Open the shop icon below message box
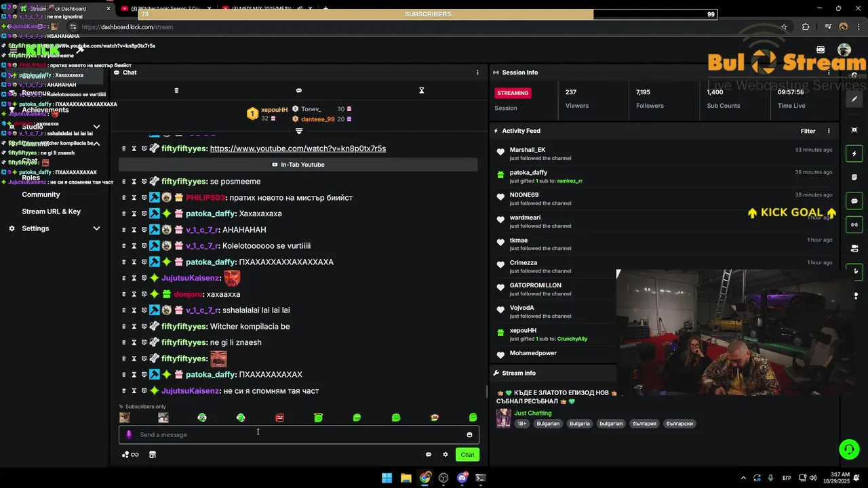 [153, 455]
